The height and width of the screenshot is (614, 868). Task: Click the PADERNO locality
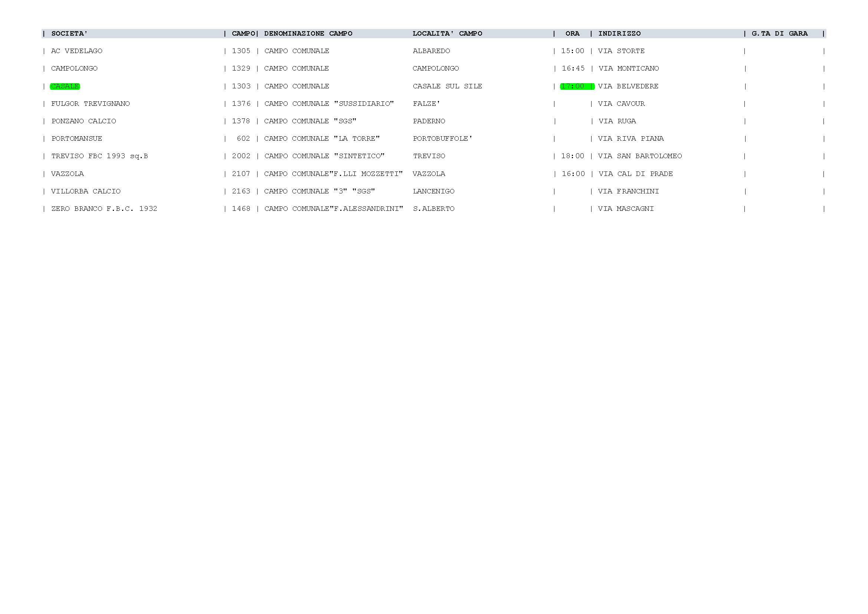tap(429, 121)
